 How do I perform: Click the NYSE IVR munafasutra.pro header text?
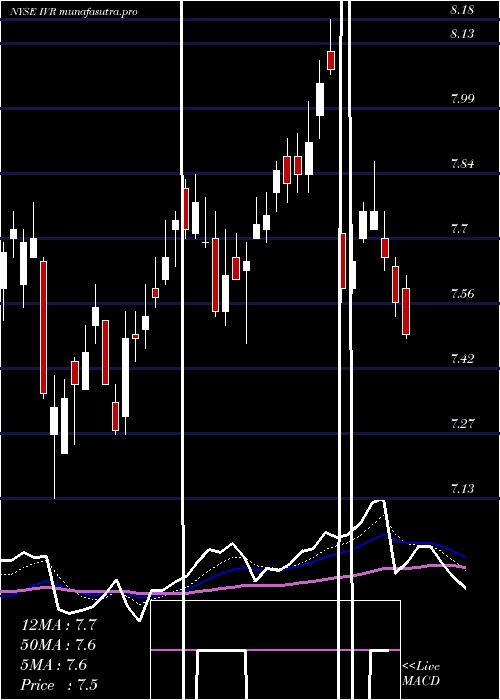click(74, 12)
